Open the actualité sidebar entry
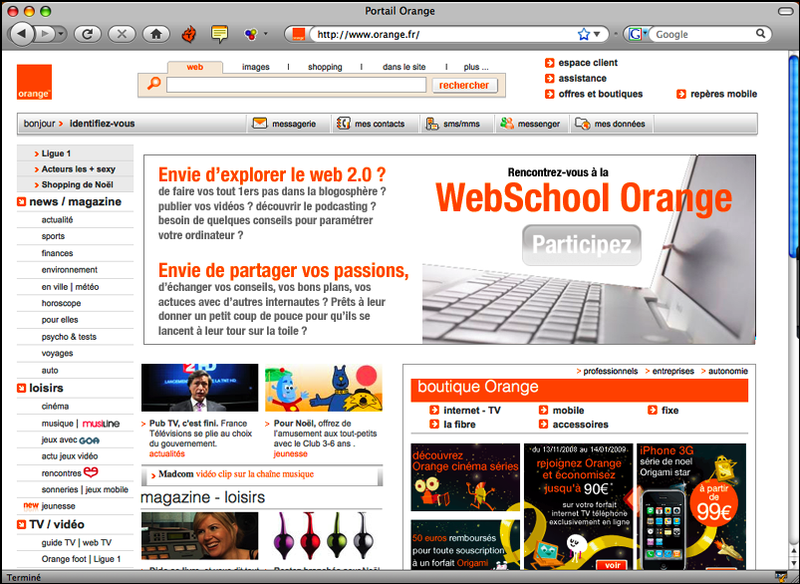Image resolution: width=800 pixels, height=584 pixels. click(x=57, y=220)
